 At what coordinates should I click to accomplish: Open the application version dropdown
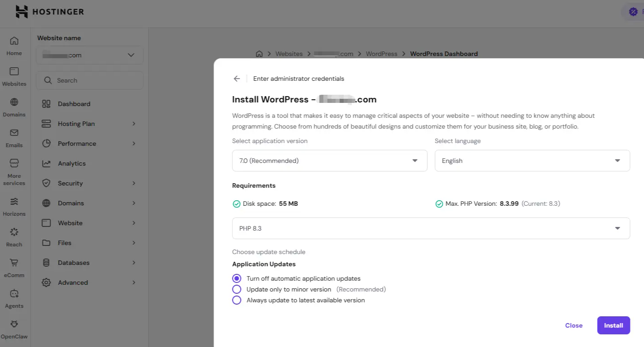click(x=329, y=161)
